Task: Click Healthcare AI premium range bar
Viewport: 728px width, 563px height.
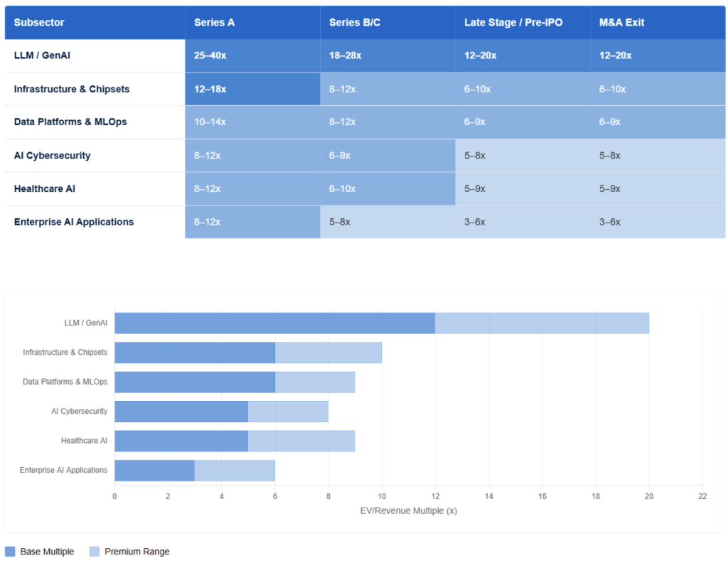Action: [301, 441]
